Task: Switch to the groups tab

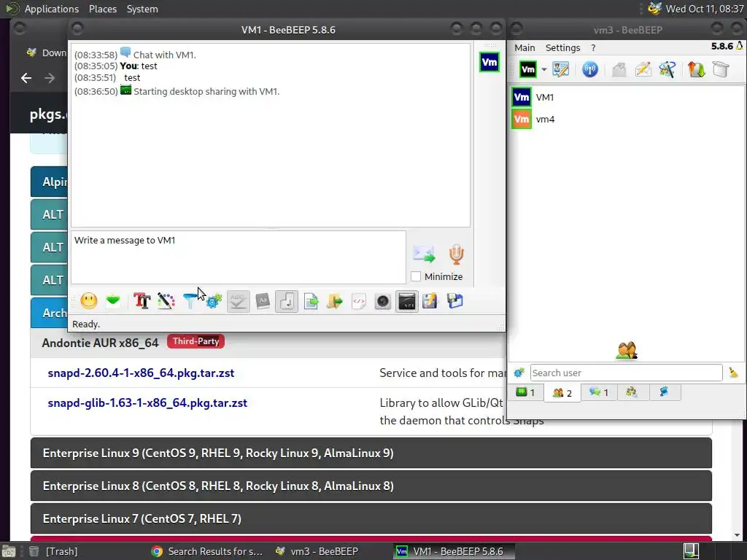Action: click(x=632, y=392)
